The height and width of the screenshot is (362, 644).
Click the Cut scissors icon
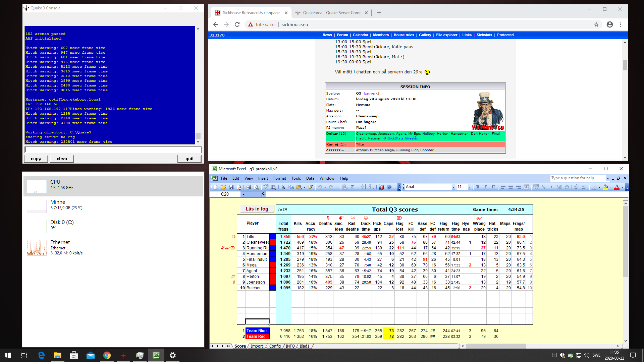pos(283,187)
